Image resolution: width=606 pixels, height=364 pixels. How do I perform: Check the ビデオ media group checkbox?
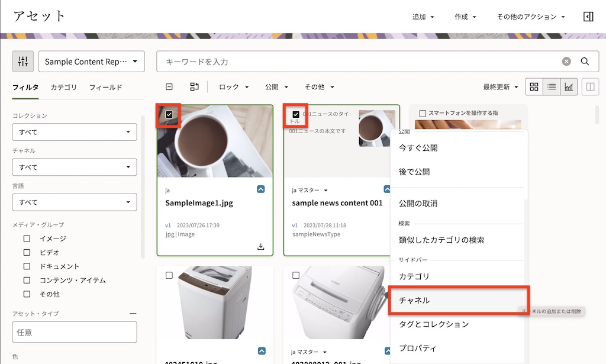click(26, 252)
